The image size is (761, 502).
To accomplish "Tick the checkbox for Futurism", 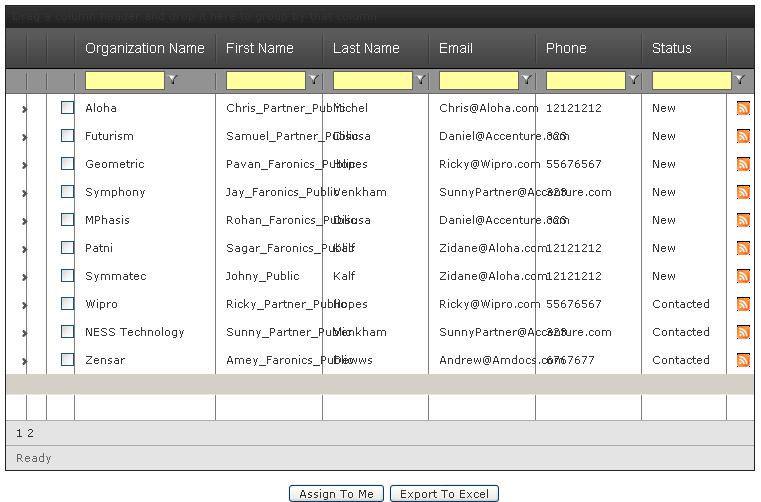I will (x=67, y=135).
